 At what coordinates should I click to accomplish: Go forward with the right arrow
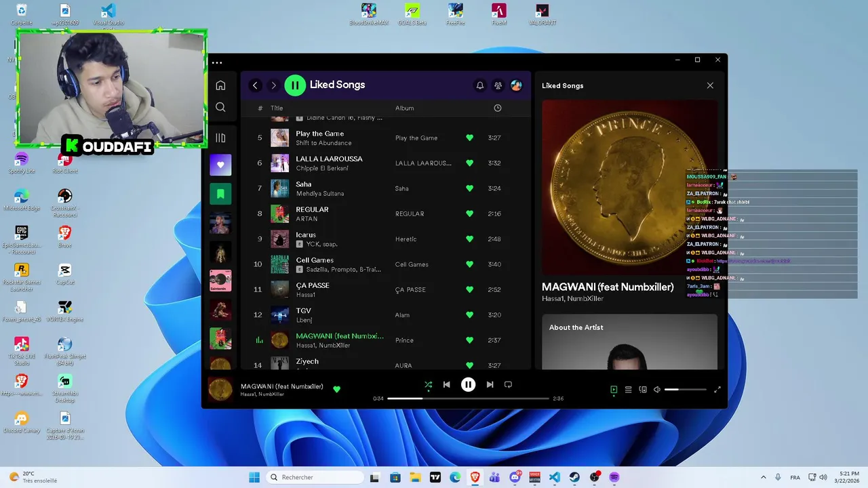coord(273,85)
